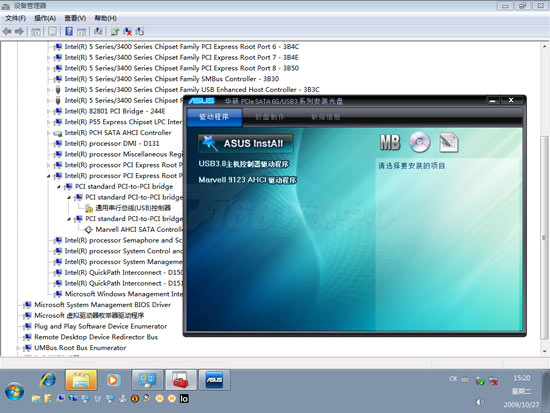Select the 通用串行总线(USB)控制器 entry
This screenshot has height=413, width=550.
(133, 208)
